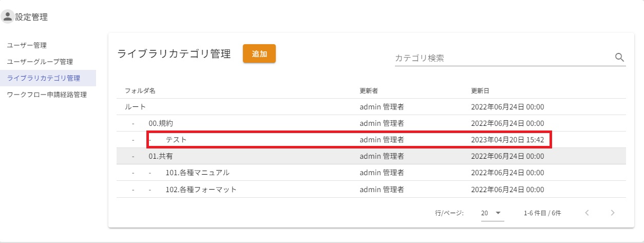
Task: Select ライブラリカテゴリ管理 in sidebar
Action: coord(44,78)
